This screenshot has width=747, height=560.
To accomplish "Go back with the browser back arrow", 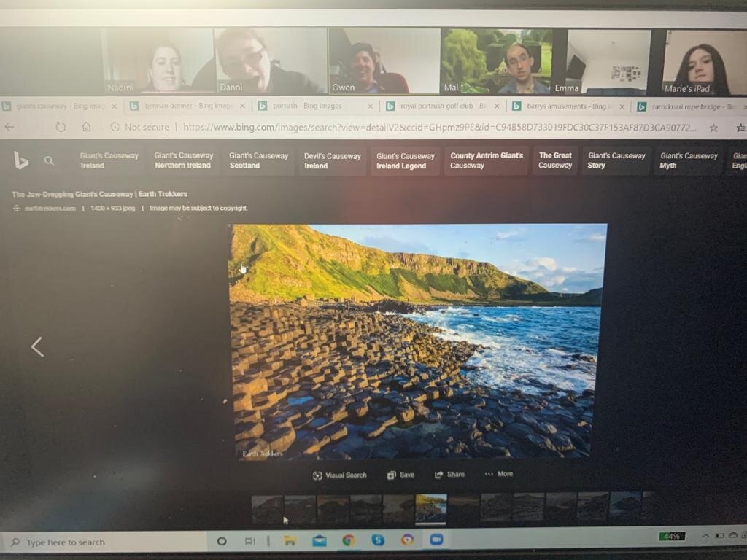I will [9, 127].
